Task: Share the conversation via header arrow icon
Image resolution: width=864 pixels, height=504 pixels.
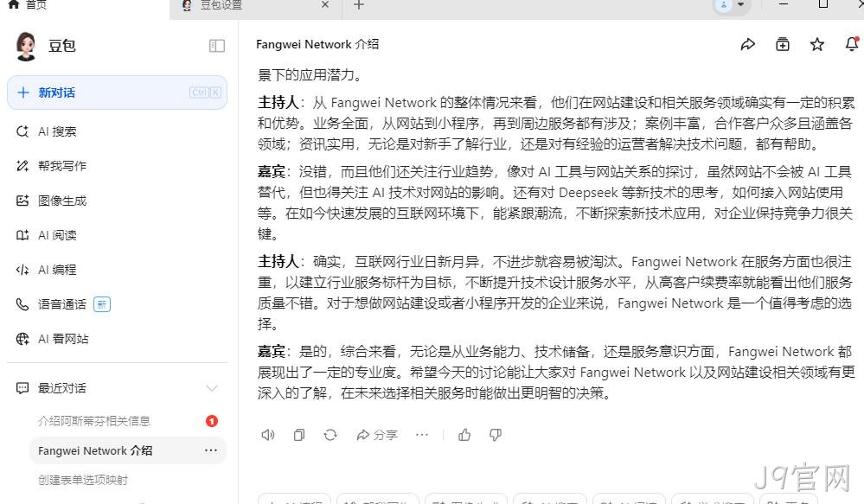Action: [x=748, y=44]
